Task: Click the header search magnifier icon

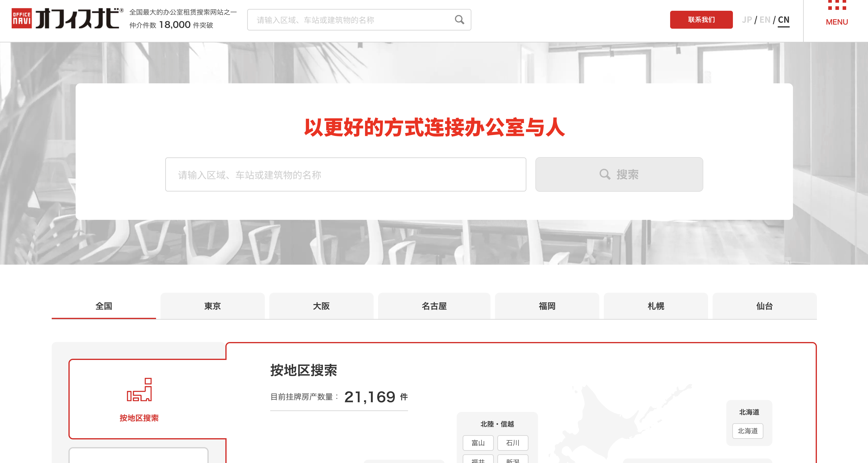Action: point(459,19)
